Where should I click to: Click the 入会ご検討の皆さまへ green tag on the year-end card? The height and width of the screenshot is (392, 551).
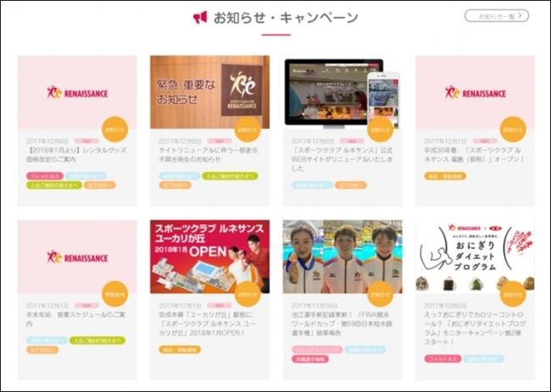[x=97, y=340]
